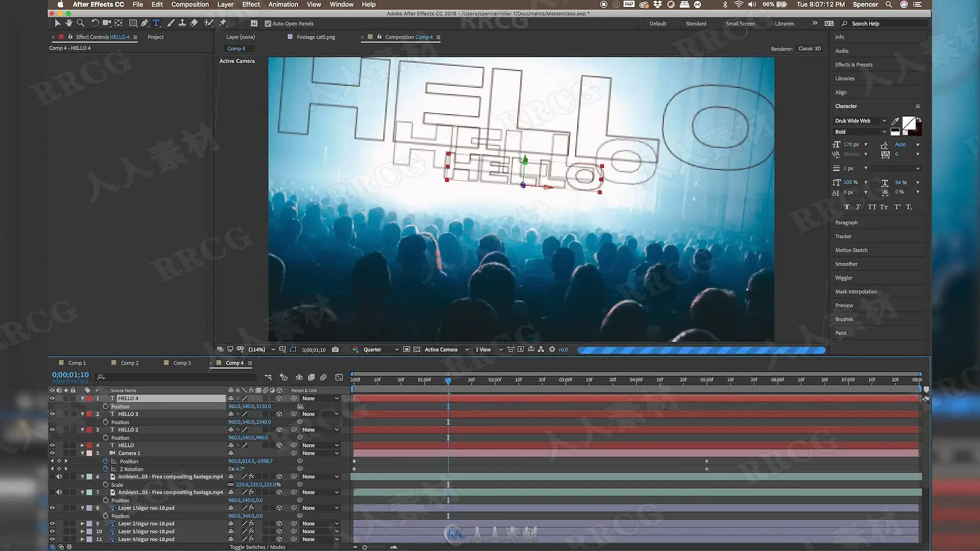Image resolution: width=980 pixels, height=551 pixels.
Task: Open the Active Camera view dropdown
Action: click(446, 349)
